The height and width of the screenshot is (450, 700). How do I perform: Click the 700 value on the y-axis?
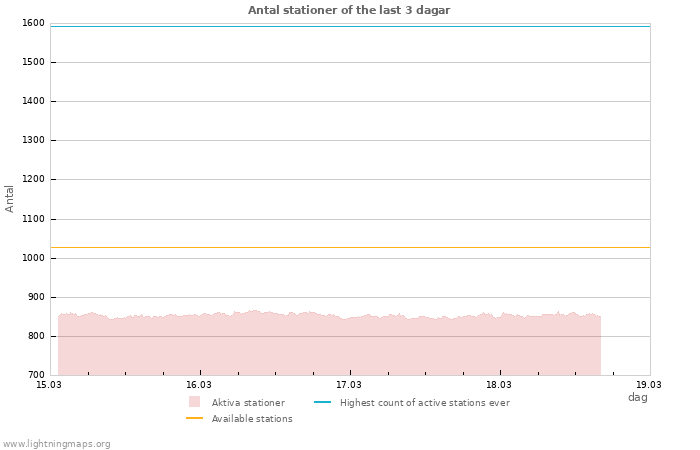point(36,375)
